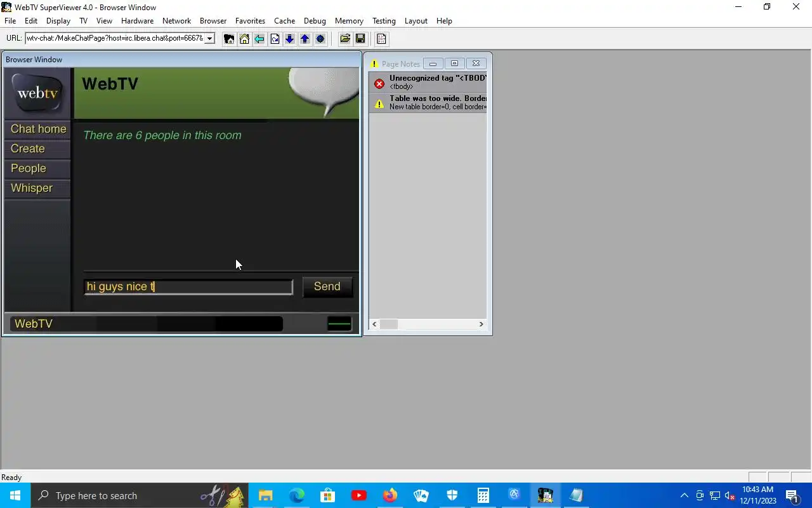This screenshot has width=812, height=508.
Task: Click the webtv logo in sidebar
Action: coord(37,93)
